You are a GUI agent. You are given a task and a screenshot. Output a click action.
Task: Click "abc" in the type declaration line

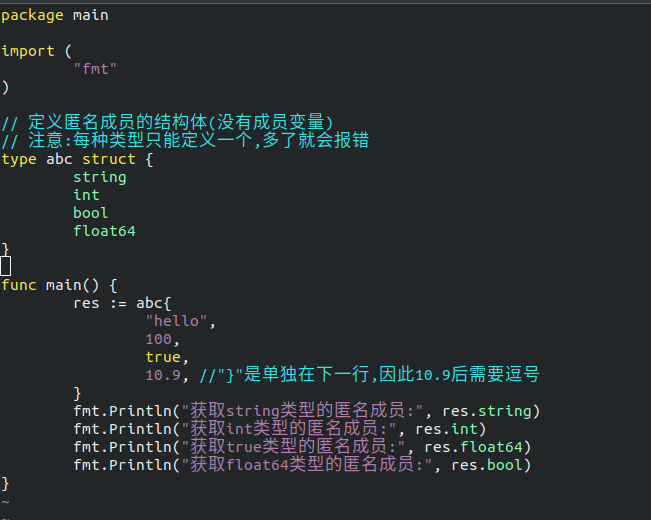coord(59,159)
